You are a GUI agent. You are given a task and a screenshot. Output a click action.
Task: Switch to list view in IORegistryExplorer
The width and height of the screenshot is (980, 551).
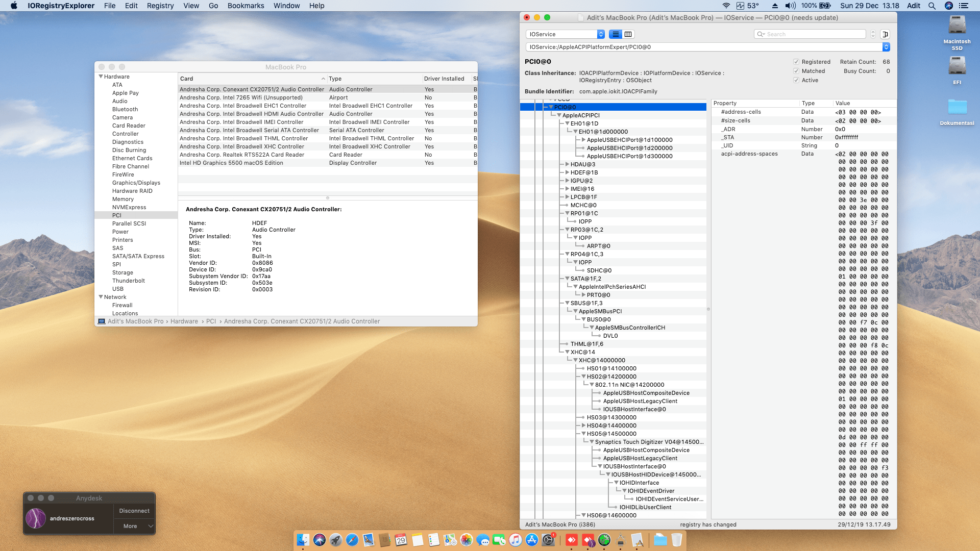[616, 34]
